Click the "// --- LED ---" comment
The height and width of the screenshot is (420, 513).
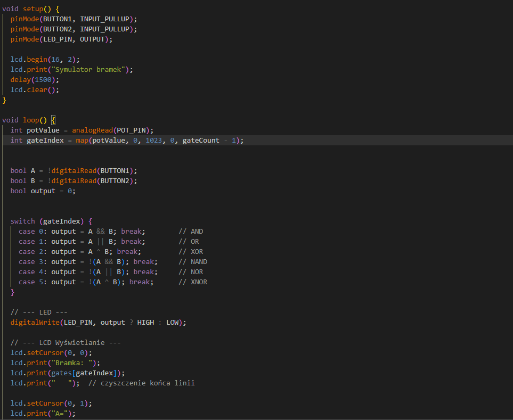click(39, 312)
